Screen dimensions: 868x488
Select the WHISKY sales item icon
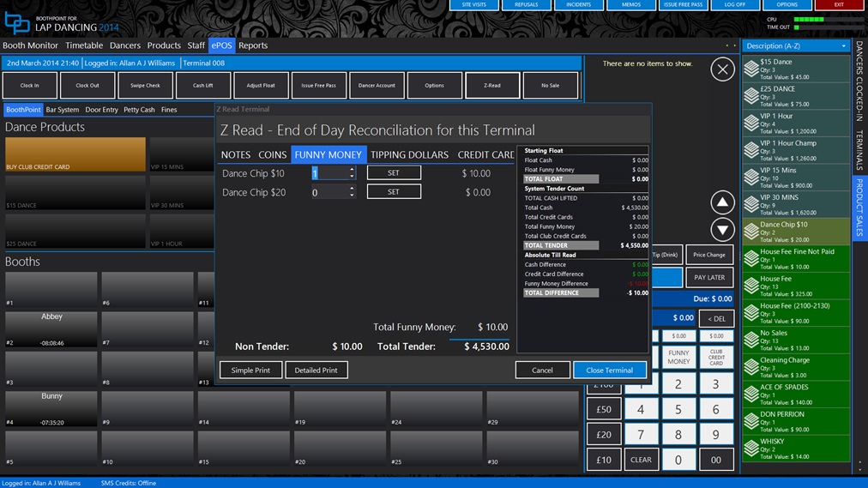pos(751,449)
